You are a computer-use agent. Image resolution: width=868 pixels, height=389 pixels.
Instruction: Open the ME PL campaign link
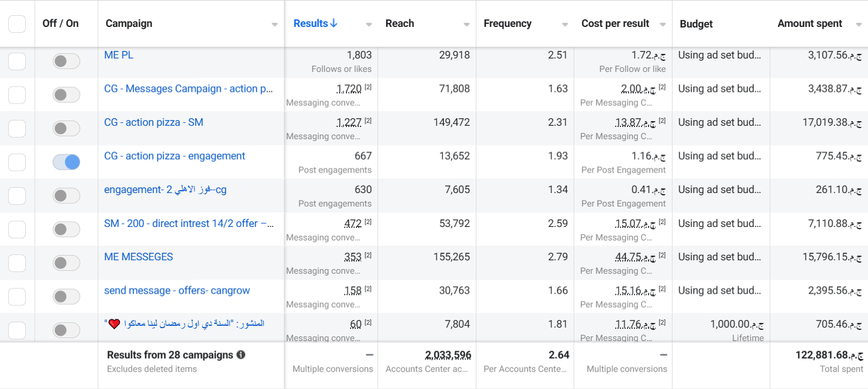pyautogui.click(x=119, y=55)
